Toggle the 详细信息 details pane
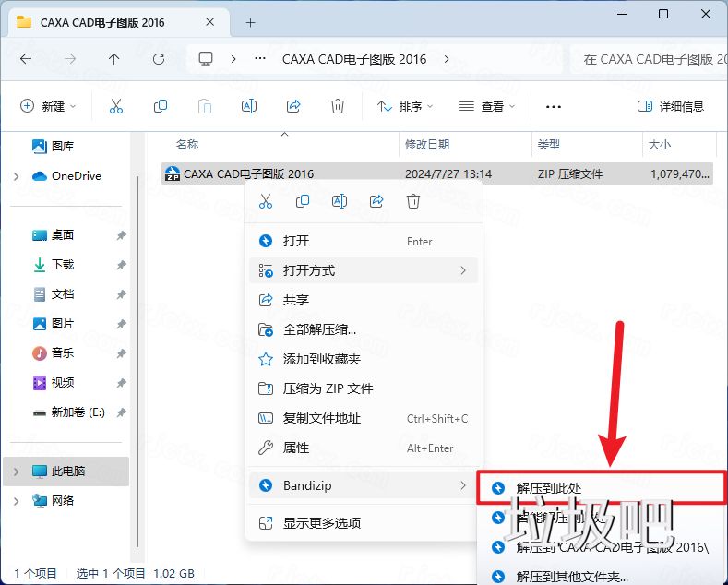728x585 pixels. 671,106
